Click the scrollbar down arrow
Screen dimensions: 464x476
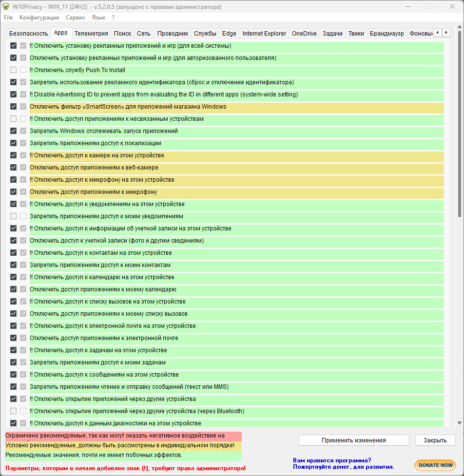click(x=460, y=422)
